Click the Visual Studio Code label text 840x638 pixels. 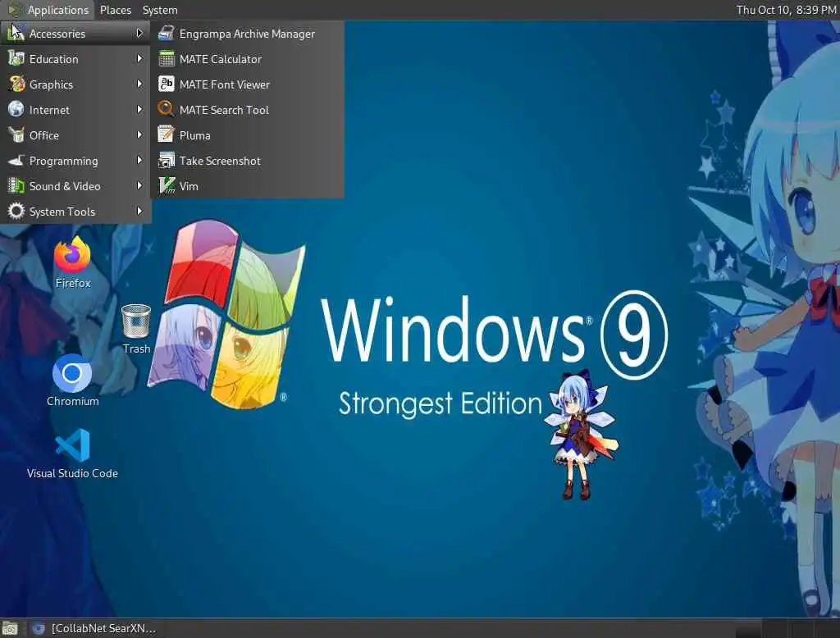tap(72, 473)
